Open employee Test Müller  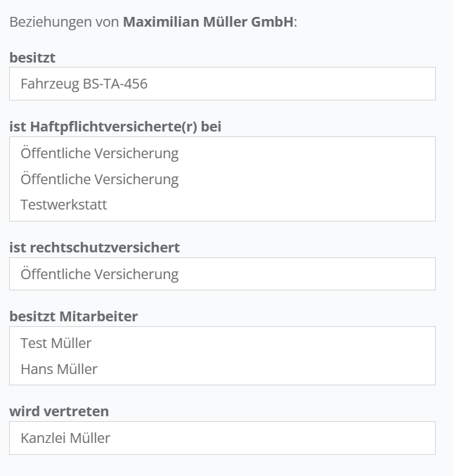[x=56, y=343]
